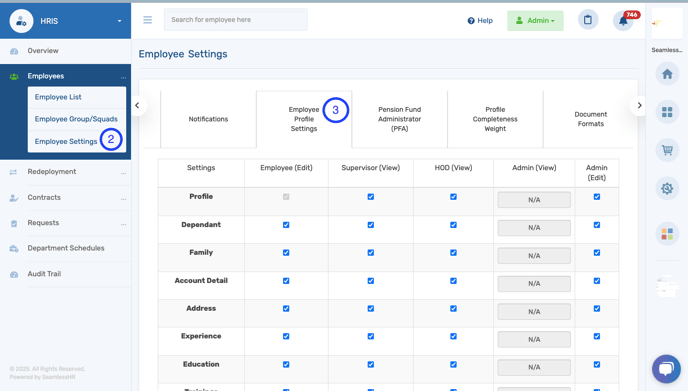Toggle Education Admin (Edit) checkbox
This screenshot has width=688, height=391.
[x=597, y=364]
